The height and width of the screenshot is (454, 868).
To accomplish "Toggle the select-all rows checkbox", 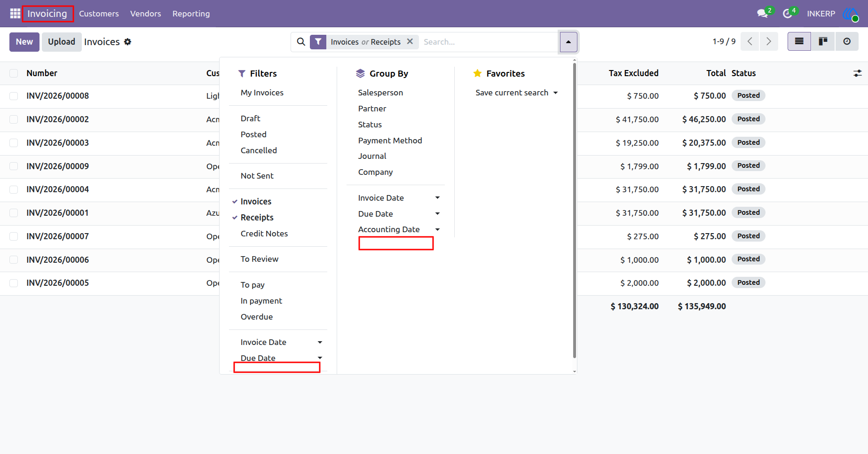I will [14, 73].
